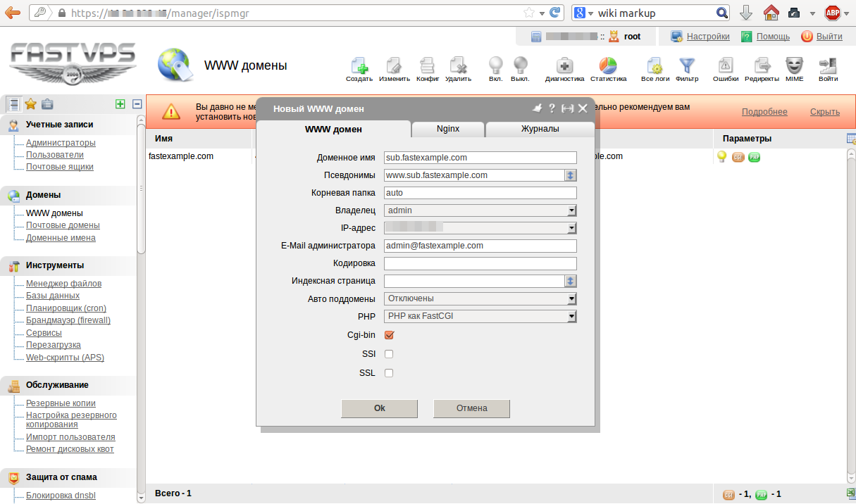856x504 pixels.
Task: Switch to the Nginx tab
Action: pos(448,129)
